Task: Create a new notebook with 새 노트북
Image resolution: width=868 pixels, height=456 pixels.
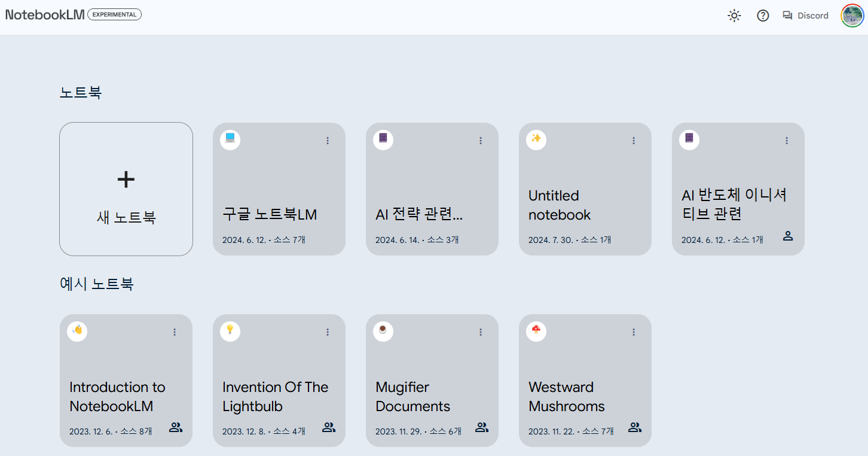Action: click(x=126, y=189)
